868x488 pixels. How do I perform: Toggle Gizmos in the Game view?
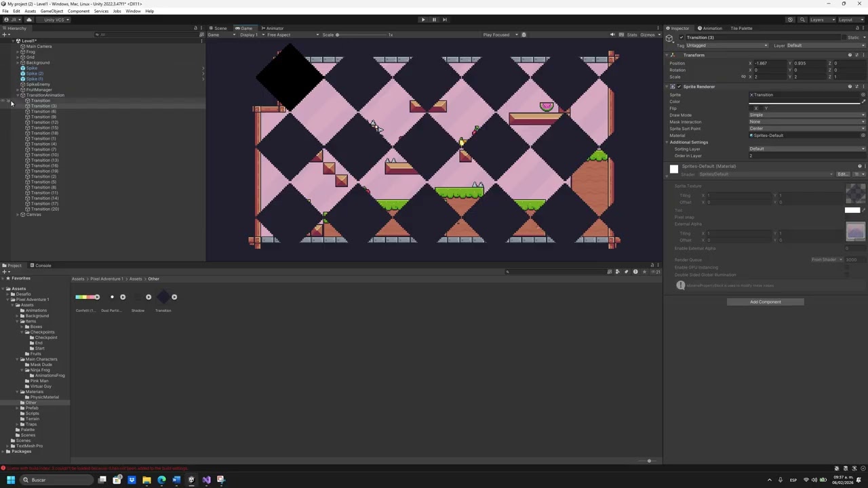(648, 35)
